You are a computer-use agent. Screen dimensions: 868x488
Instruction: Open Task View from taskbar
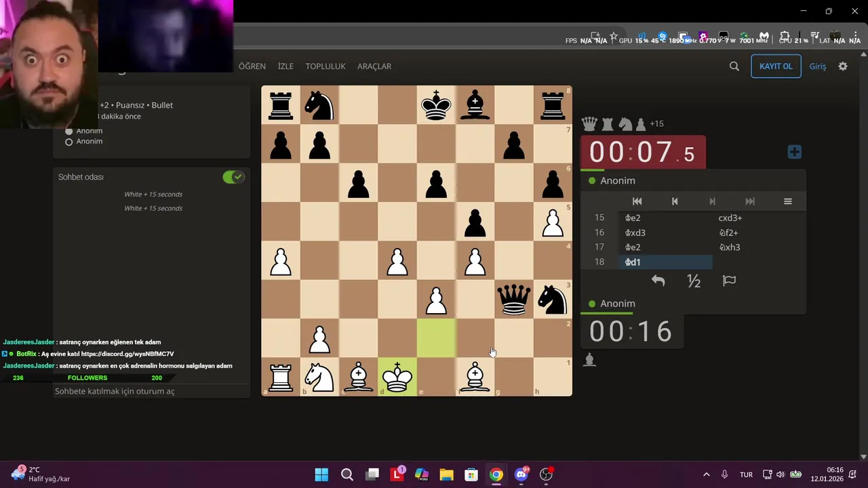pos(372,474)
